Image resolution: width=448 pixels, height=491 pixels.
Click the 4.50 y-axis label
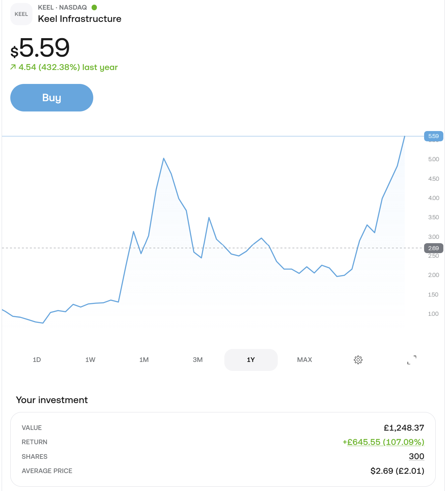coord(433,179)
